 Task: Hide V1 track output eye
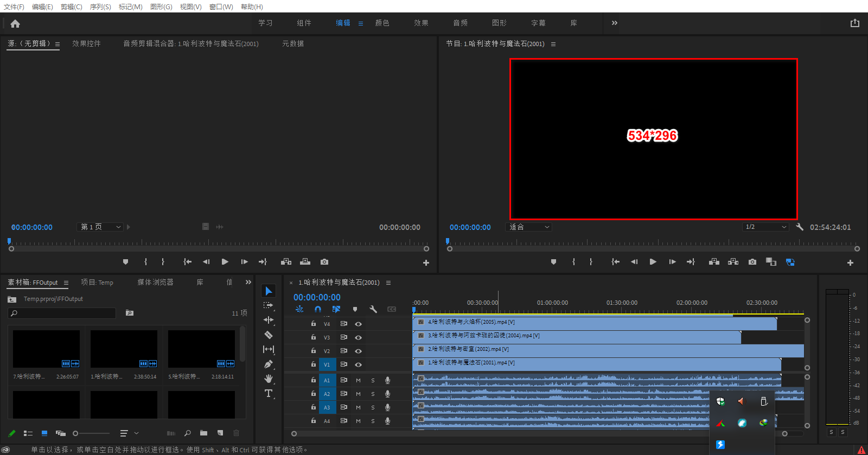[358, 364]
